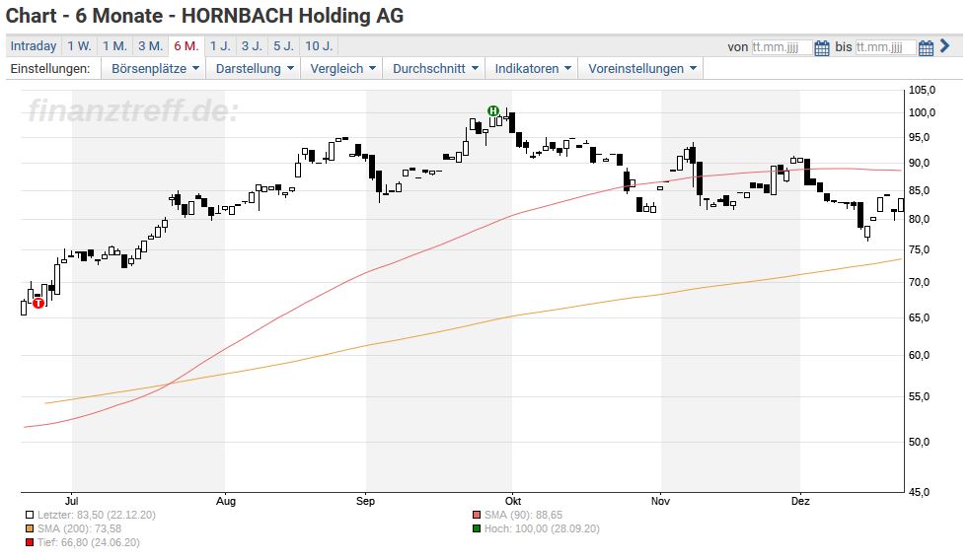Image resolution: width=970 pixels, height=560 pixels.
Task: Click the 'Aug' month label on axis
Action: (x=226, y=501)
